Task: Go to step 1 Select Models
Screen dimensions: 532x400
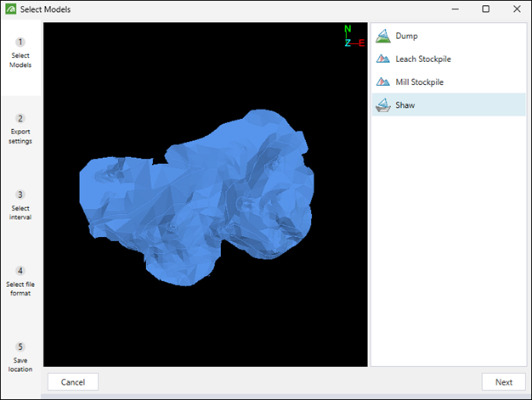Action: pos(20,52)
